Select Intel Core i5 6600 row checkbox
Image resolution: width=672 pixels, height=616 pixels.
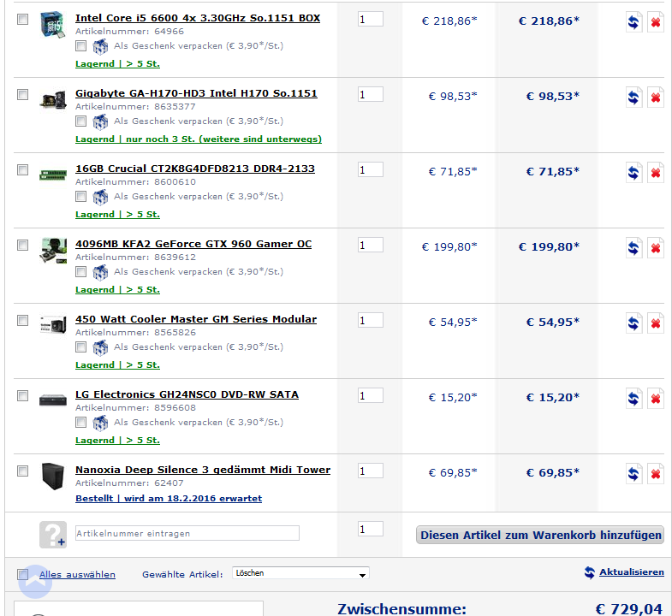tap(23, 20)
